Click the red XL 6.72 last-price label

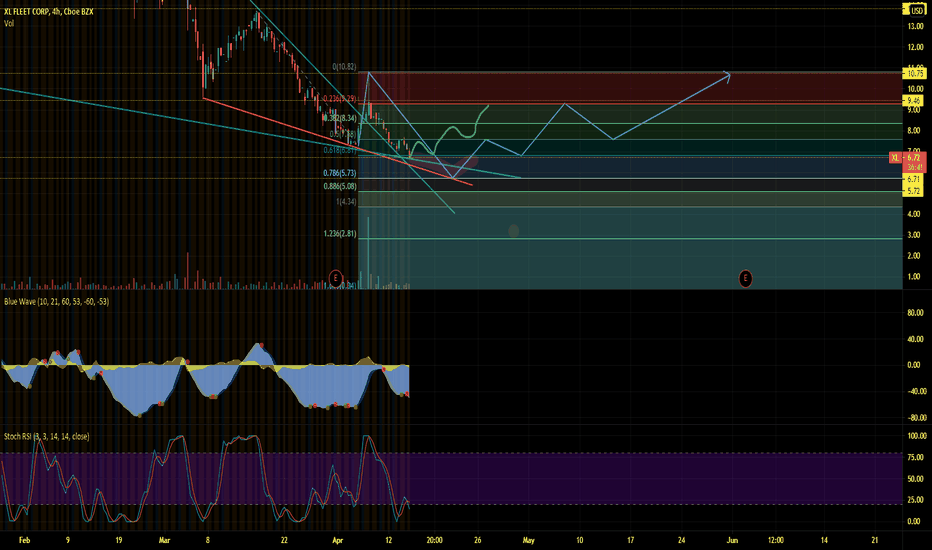pyautogui.click(x=907, y=158)
